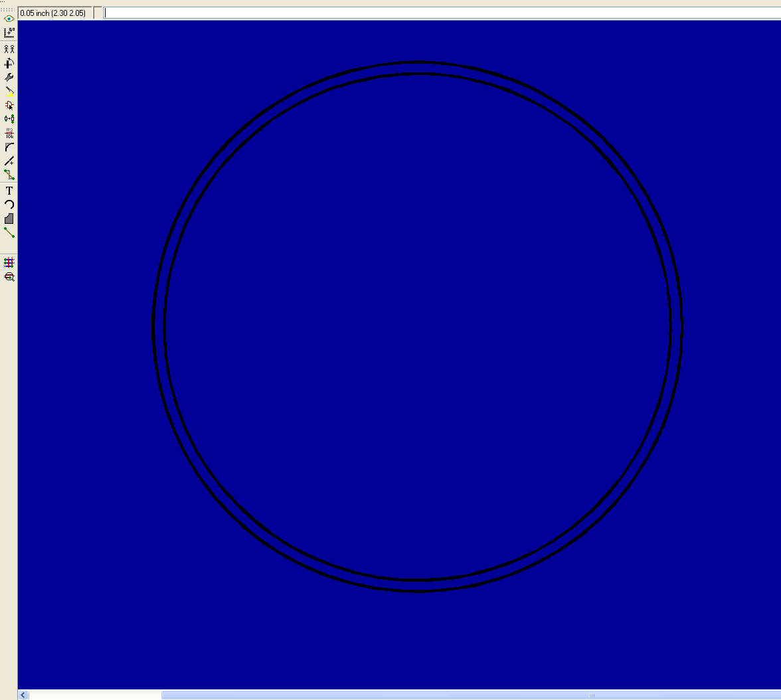The height and width of the screenshot is (700, 781).
Task: Select the Text tool
Action: [x=9, y=191]
